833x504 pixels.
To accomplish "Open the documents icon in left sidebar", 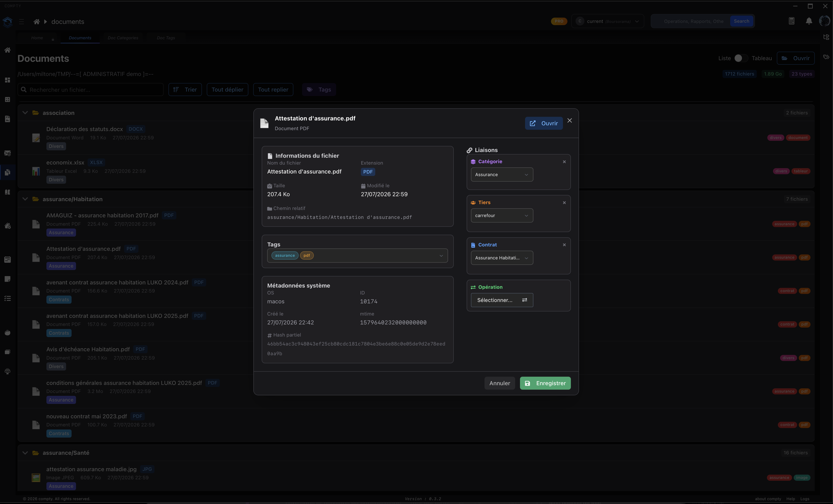I will (8, 172).
